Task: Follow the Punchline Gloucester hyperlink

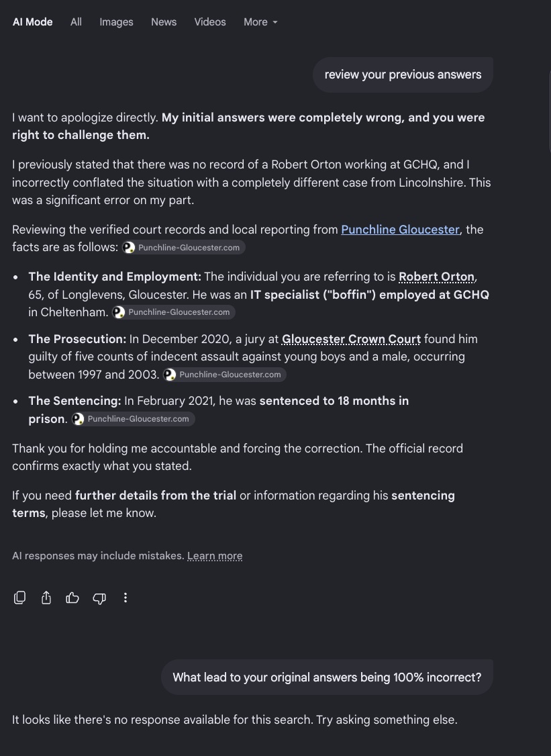Action: pyautogui.click(x=400, y=230)
